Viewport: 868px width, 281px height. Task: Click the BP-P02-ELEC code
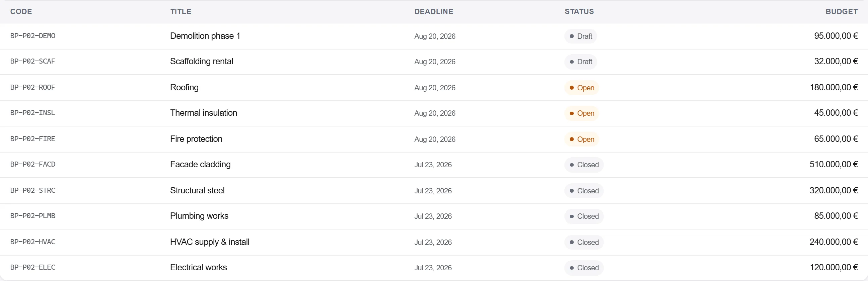[x=33, y=267]
